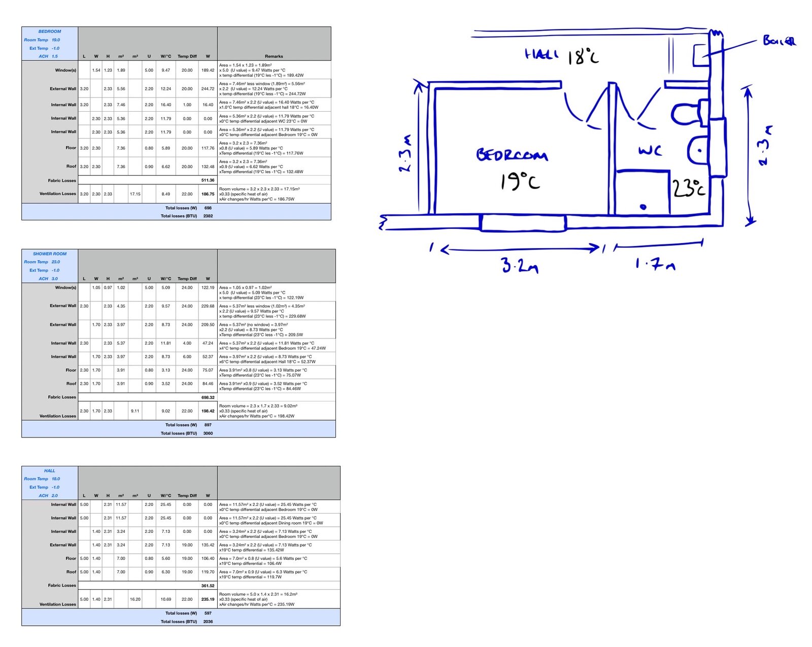
Task: Click the Shower Room Total losses (BTU) value 3060
Action: click(208, 433)
